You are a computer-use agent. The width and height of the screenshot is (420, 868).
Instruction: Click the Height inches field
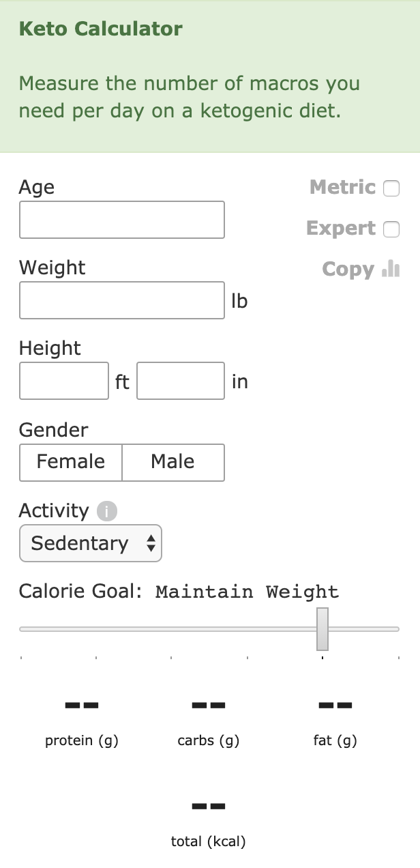click(181, 381)
